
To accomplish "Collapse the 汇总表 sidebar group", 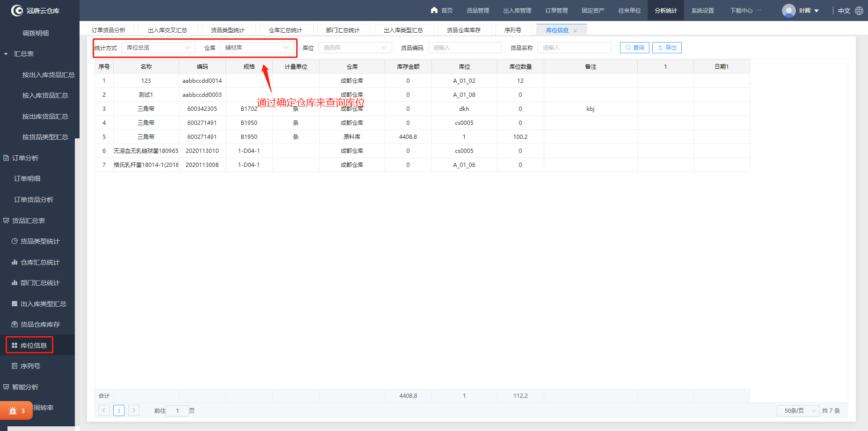I will (x=6, y=54).
